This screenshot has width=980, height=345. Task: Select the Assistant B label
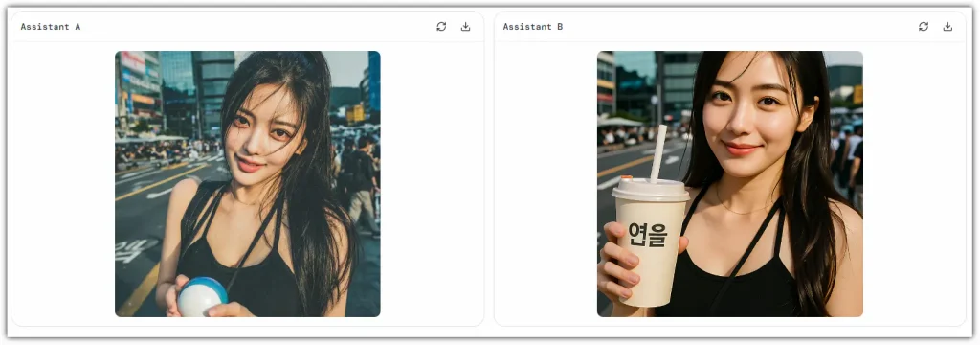(x=532, y=27)
